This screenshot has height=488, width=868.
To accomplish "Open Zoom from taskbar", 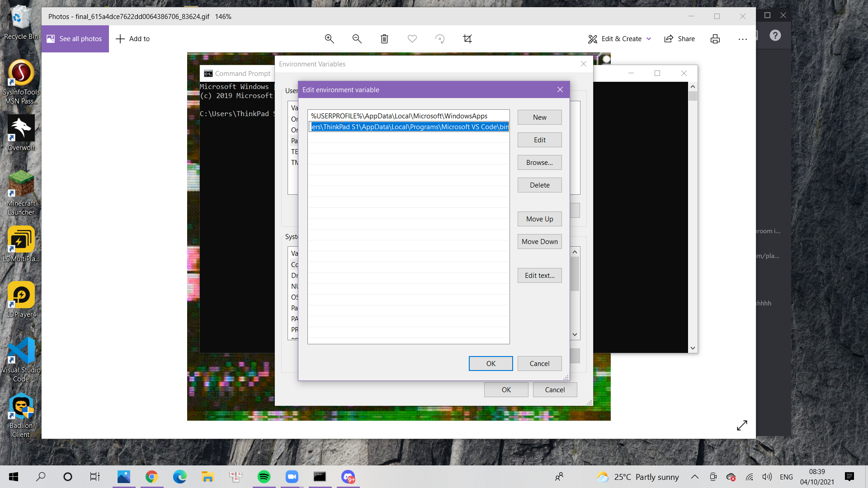I will 292,477.
